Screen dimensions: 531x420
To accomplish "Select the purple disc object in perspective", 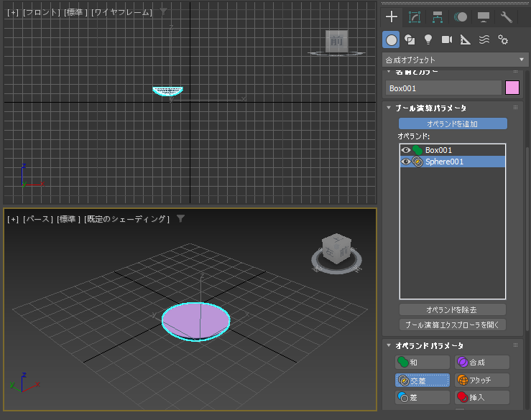I will pos(195,322).
